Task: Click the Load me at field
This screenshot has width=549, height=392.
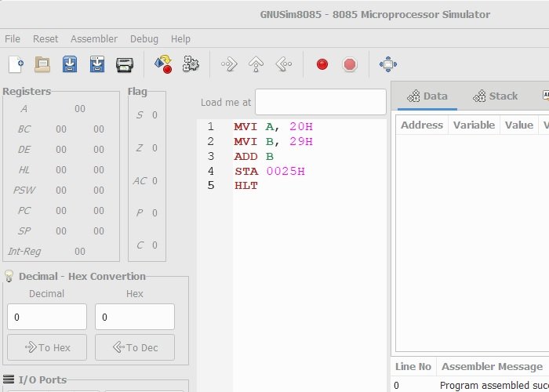Action: [x=320, y=102]
